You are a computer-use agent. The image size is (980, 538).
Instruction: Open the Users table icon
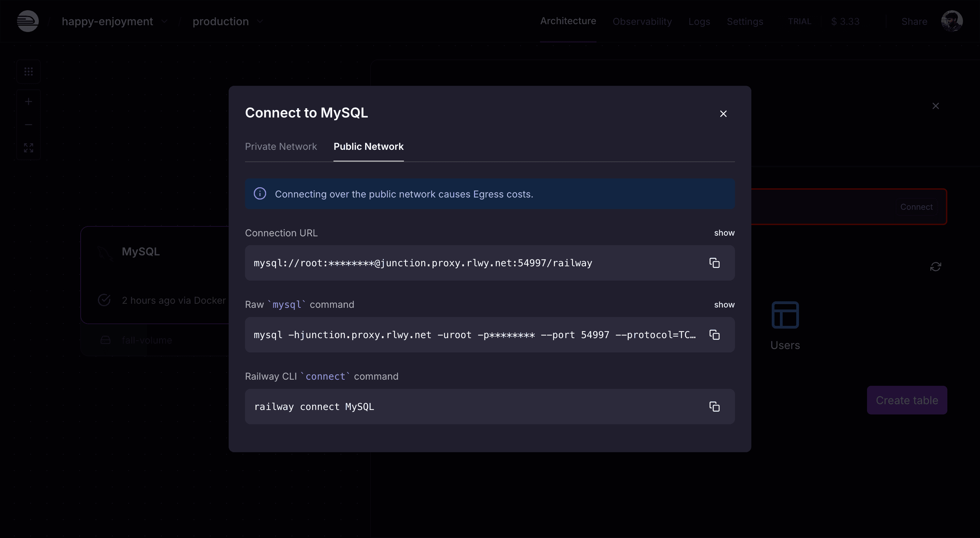coord(785,315)
